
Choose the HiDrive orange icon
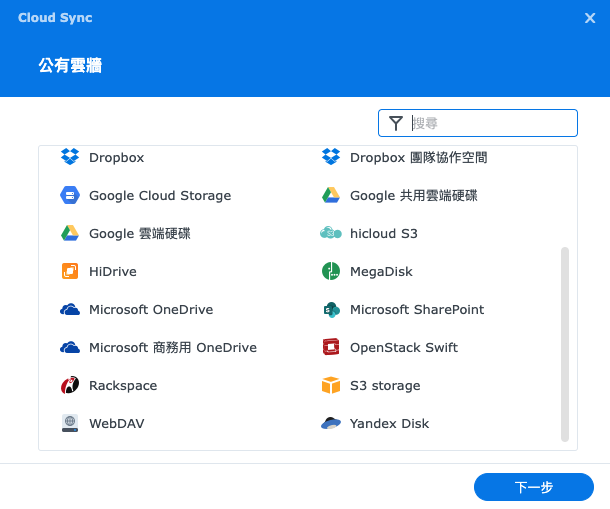point(70,271)
